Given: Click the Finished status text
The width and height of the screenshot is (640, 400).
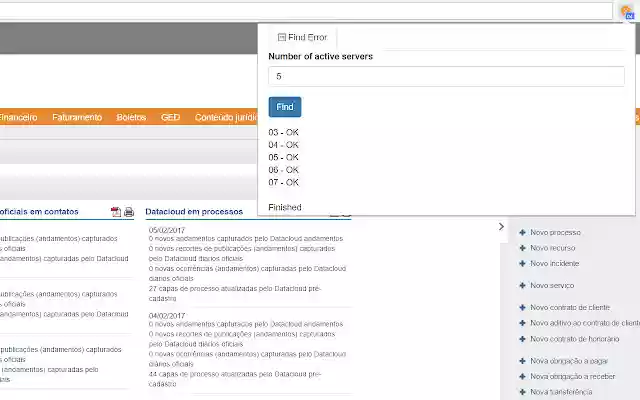Looking at the screenshot, I should (x=285, y=207).
